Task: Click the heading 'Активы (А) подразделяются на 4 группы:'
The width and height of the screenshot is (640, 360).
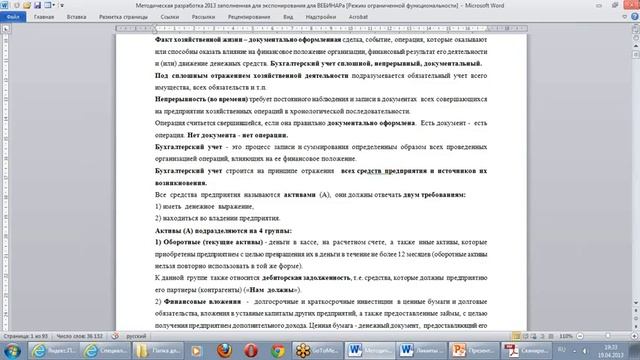Action: 223,231
